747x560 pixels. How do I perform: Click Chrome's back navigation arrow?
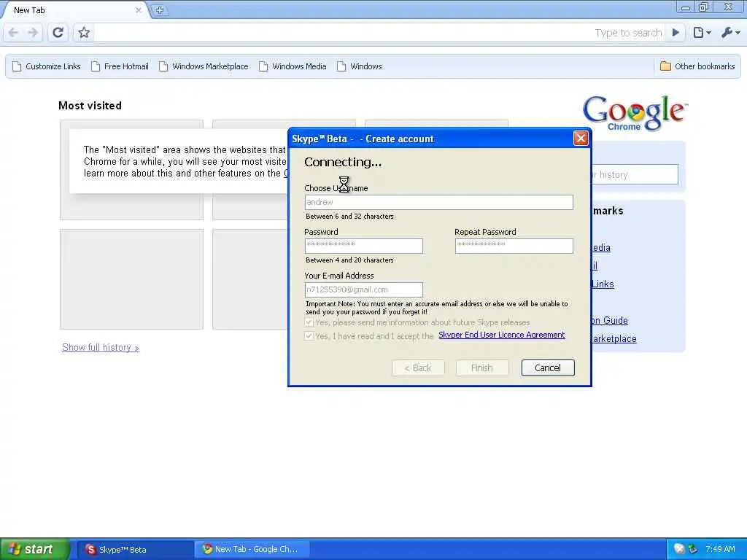(x=13, y=32)
